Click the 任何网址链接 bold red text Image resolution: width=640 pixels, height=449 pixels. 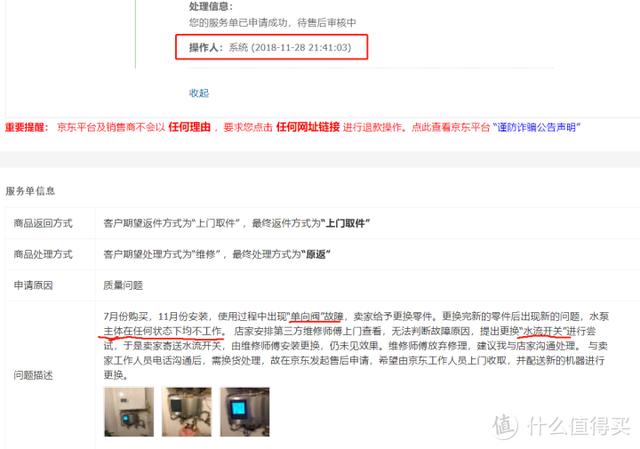(x=308, y=127)
